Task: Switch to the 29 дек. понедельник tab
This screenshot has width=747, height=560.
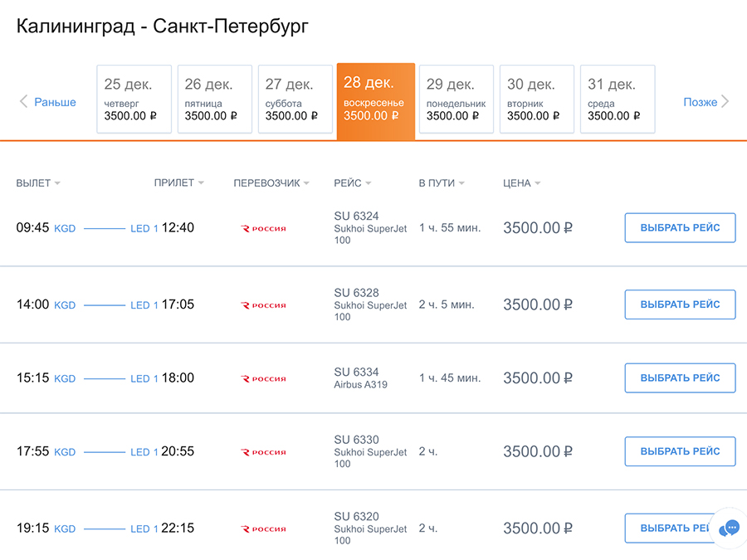Action: click(x=456, y=99)
